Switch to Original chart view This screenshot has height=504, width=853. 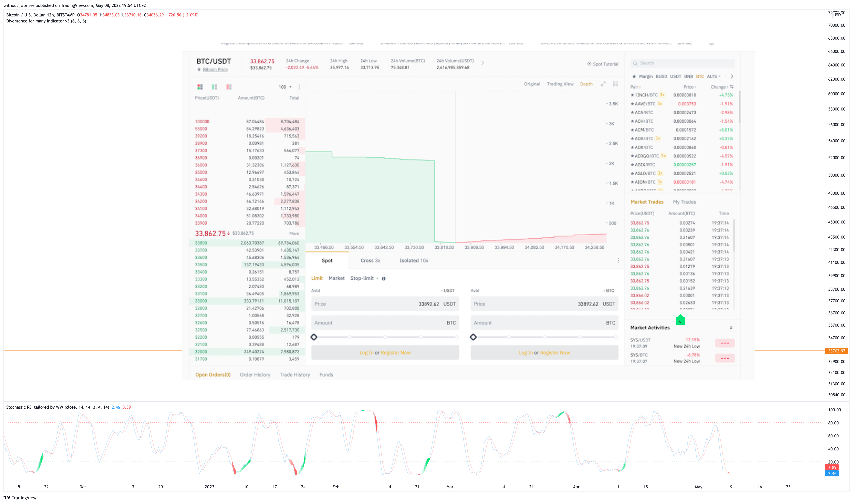532,84
